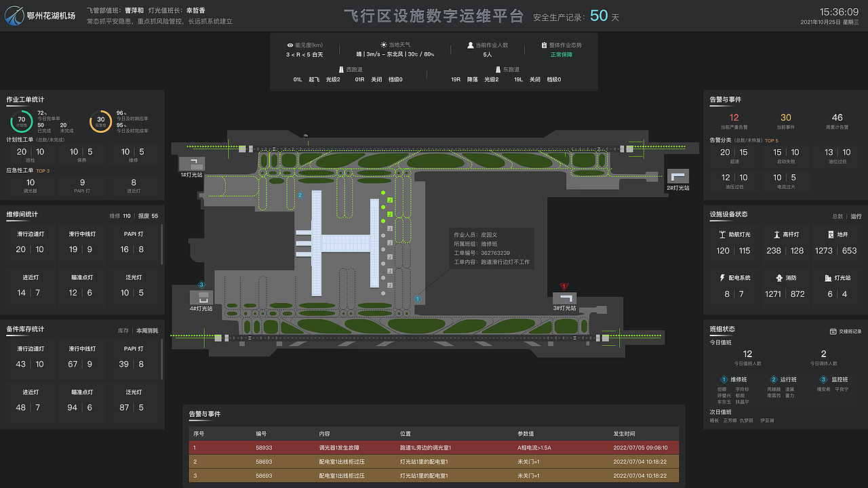Click the clipboard icon beside 整体作业态势
The image size is (868, 488).
[544, 45]
